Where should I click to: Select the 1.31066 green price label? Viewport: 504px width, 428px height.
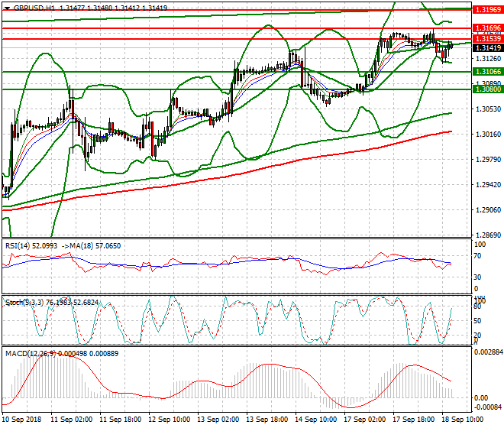(488, 71)
